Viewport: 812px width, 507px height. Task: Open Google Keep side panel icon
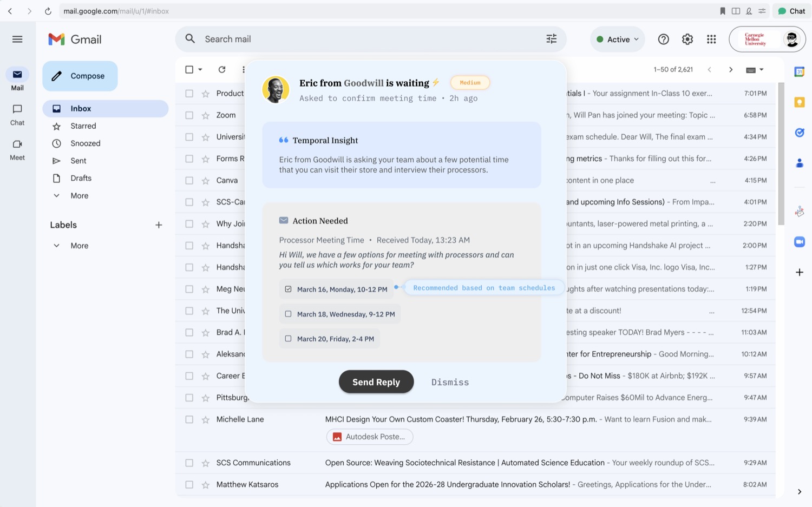(x=799, y=102)
